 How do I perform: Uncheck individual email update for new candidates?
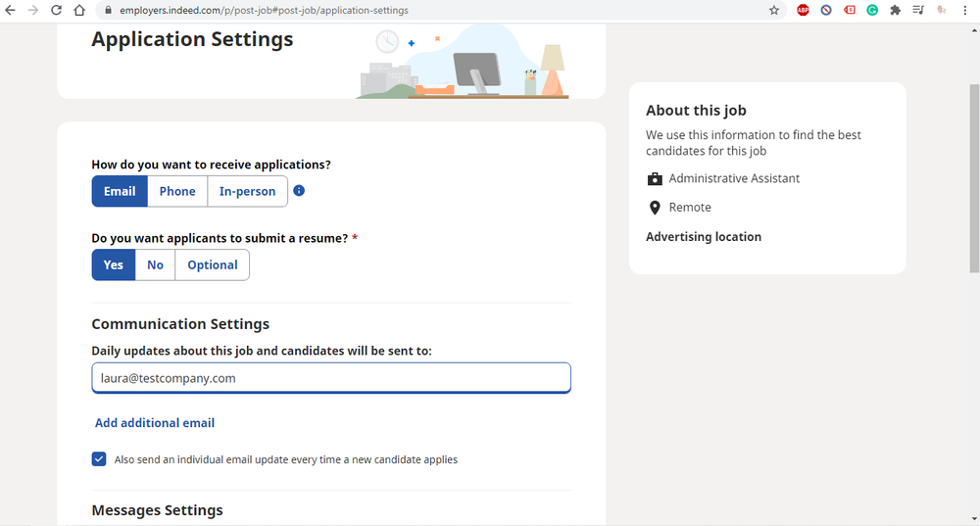[x=99, y=459]
